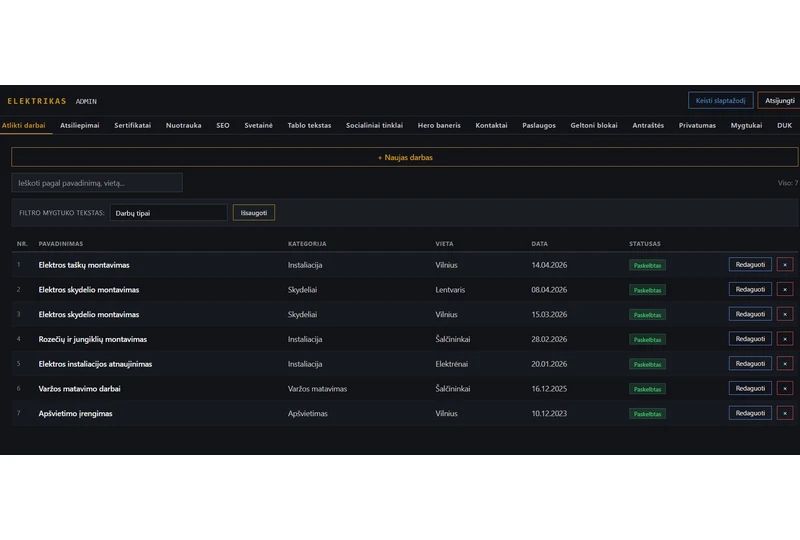Log out with the Atsijungti button
Screen dimensions: 800x540
pos(779,101)
